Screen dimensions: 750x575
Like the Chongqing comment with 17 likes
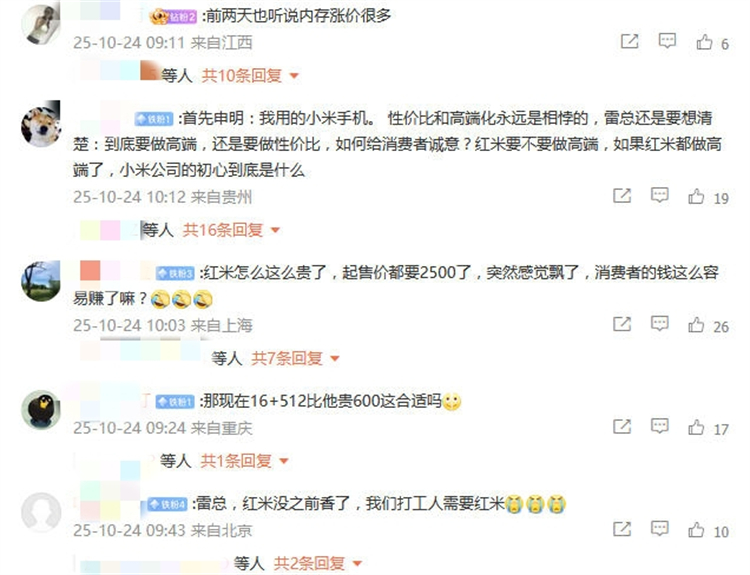[696, 427]
